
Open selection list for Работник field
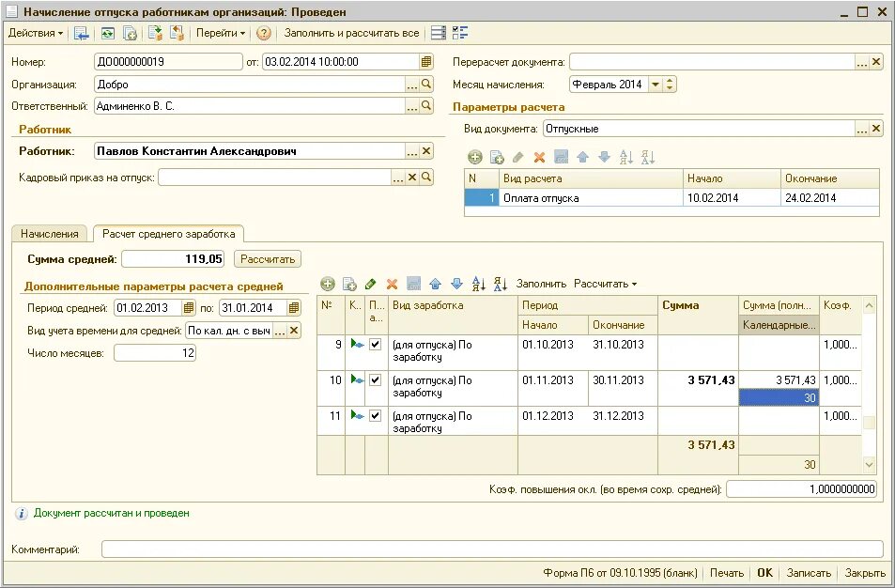point(412,151)
